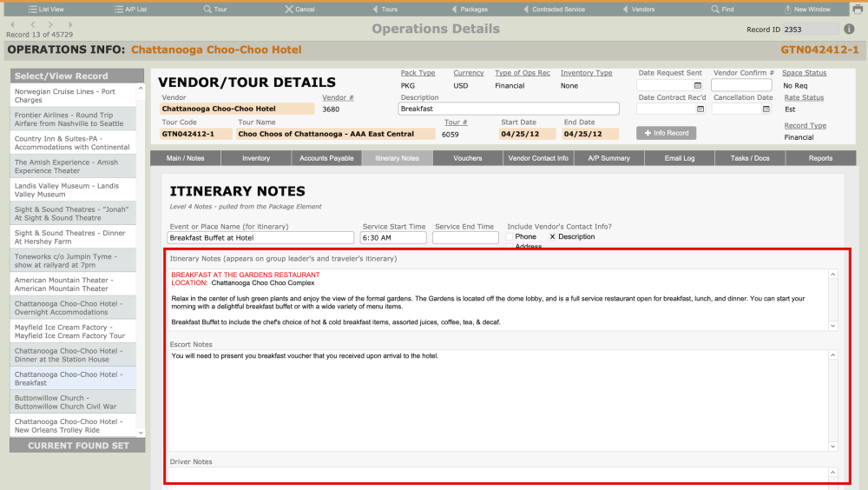Select Buttonwillow Church Civil War record
The image size is (868, 490).
point(73,402)
